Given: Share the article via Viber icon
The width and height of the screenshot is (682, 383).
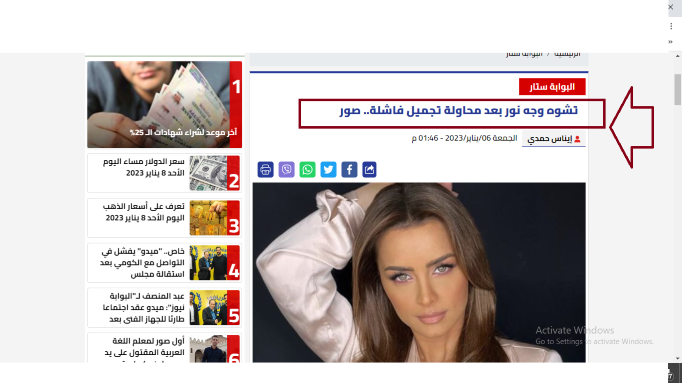Looking at the screenshot, I should (286, 170).
